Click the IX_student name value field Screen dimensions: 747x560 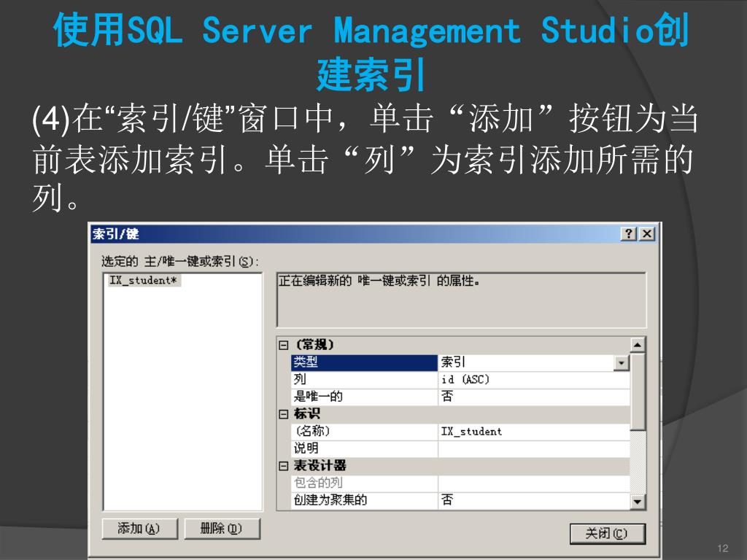(533, 432)
